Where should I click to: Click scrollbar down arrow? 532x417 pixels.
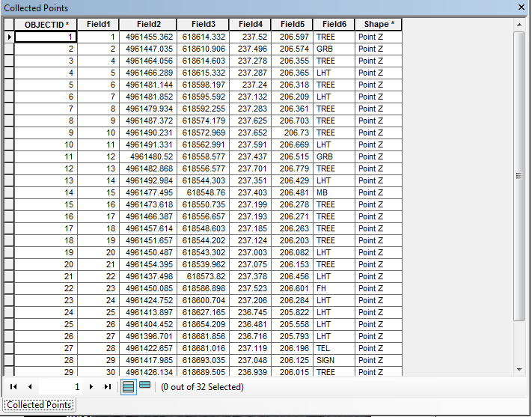pos(519,370)
